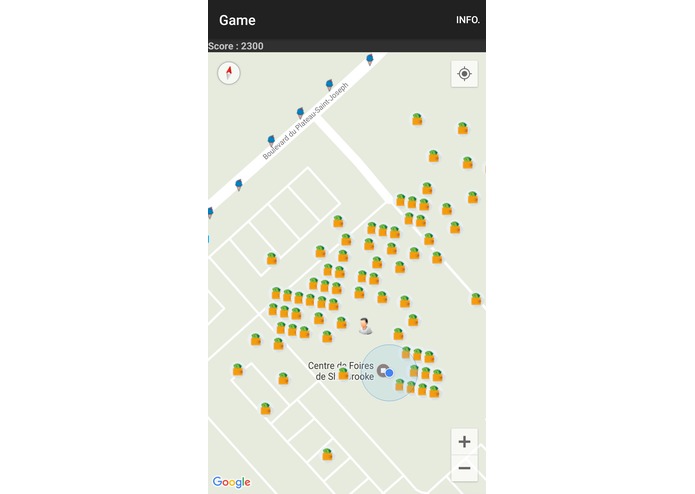This screenshot has height=494, width=695.
Task: Collect the bottommost money marker near Google logo
Action: click(x=327, y=454)
